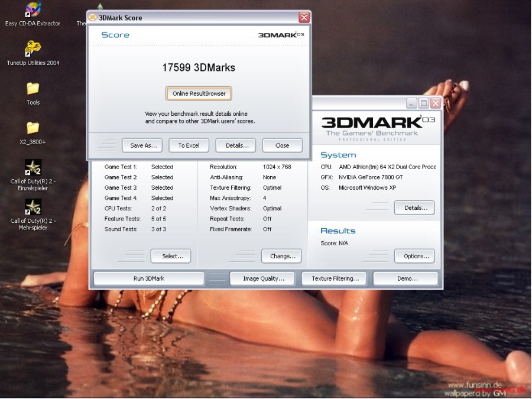Screen dimensions: 532x399
Task: Open Easy CD-DA Extractor desktop shortcut
Action: click(x=33, y=14)
